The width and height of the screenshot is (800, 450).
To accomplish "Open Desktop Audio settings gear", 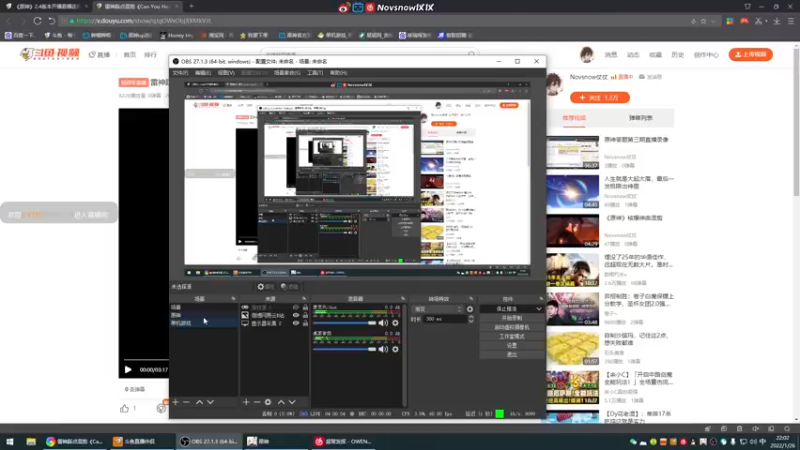I will coord(395,349).
